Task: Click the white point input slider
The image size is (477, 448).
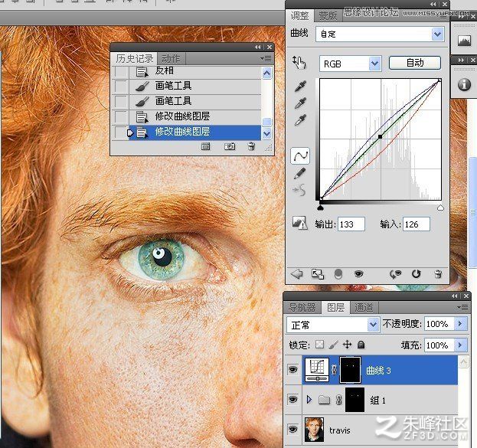Action: click(x=440, y=208)
